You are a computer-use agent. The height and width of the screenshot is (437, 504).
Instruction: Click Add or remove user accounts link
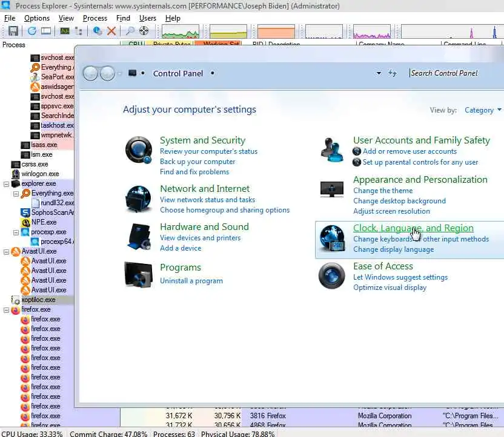(x=409, y=151)
